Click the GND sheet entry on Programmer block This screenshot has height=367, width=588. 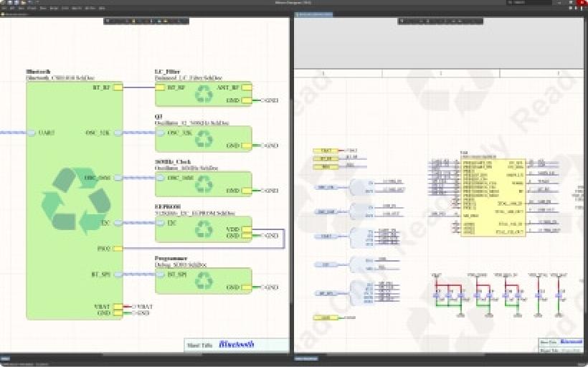tap(247, 287)
